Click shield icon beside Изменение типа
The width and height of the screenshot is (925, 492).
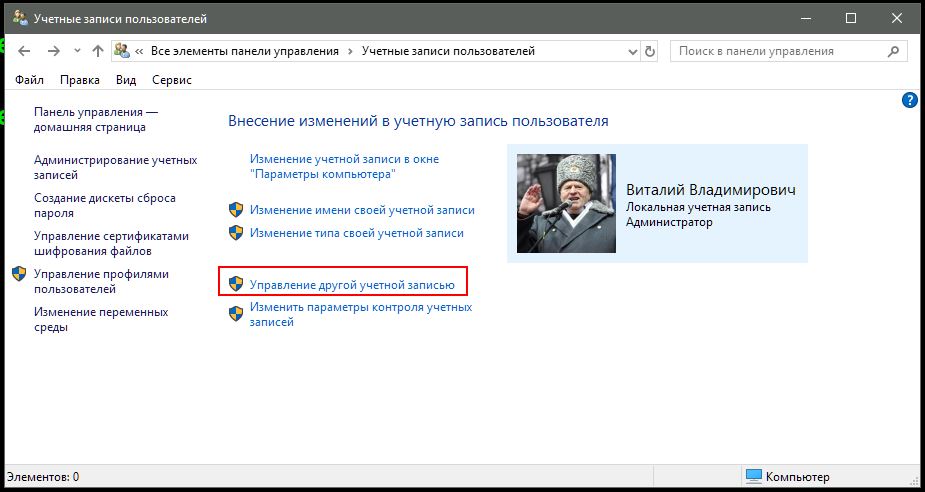pos(236,232)
